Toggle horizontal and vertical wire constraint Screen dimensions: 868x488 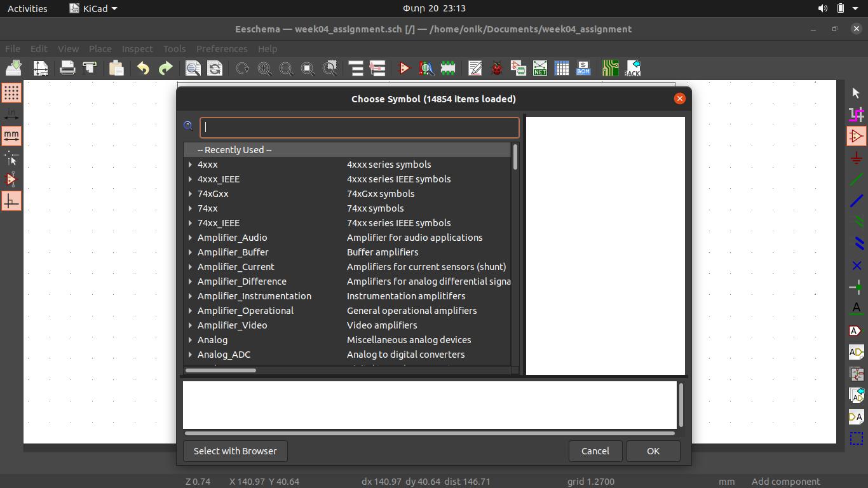tap(11, 201)
